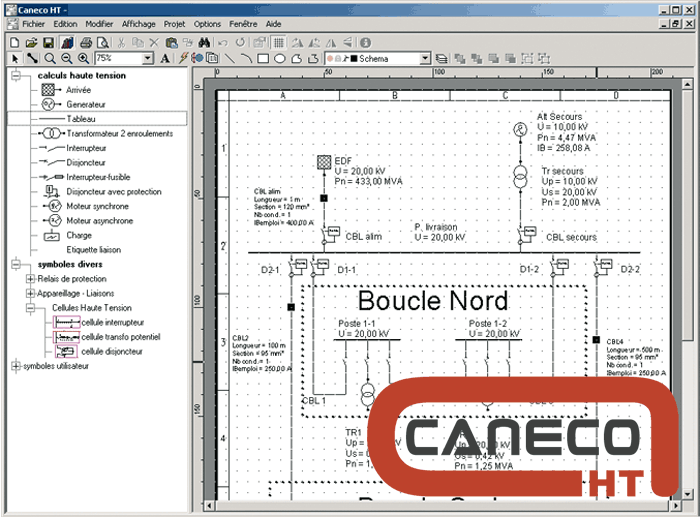Click the layers manager icon beside Schema

pos(442,58)
